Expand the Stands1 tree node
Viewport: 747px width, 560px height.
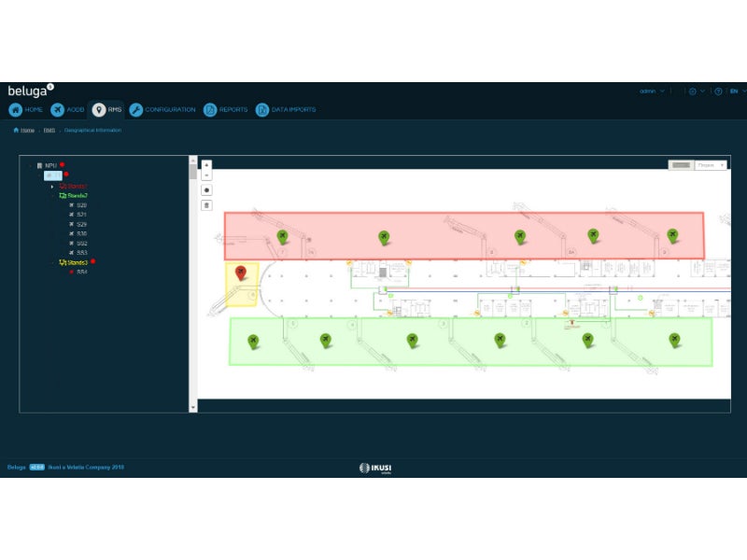[52, 186]
